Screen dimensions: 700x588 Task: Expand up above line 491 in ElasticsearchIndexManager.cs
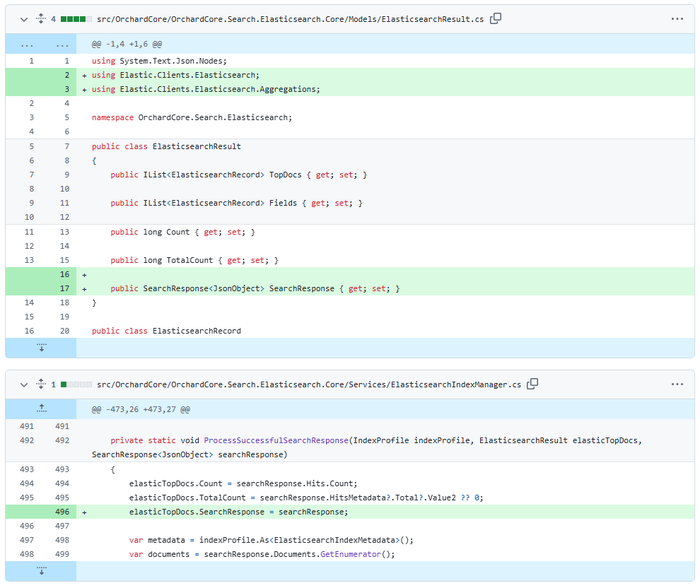(x=41, y=408)
